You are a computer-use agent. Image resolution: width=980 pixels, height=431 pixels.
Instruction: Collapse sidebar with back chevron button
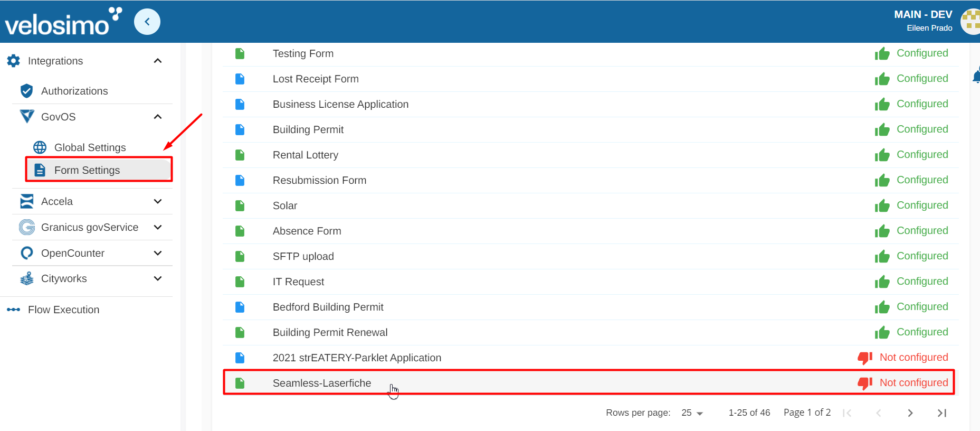(147, 22)
